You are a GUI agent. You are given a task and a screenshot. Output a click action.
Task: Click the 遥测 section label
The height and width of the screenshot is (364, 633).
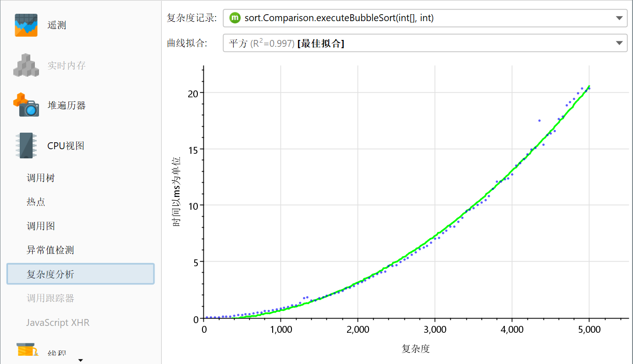(57, 25)
